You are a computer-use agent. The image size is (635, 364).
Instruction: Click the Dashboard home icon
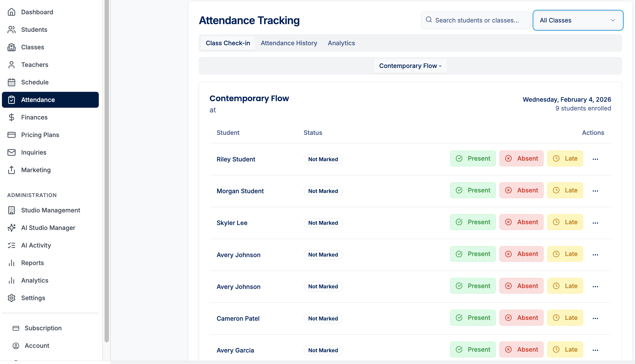(x=12, y=12)
